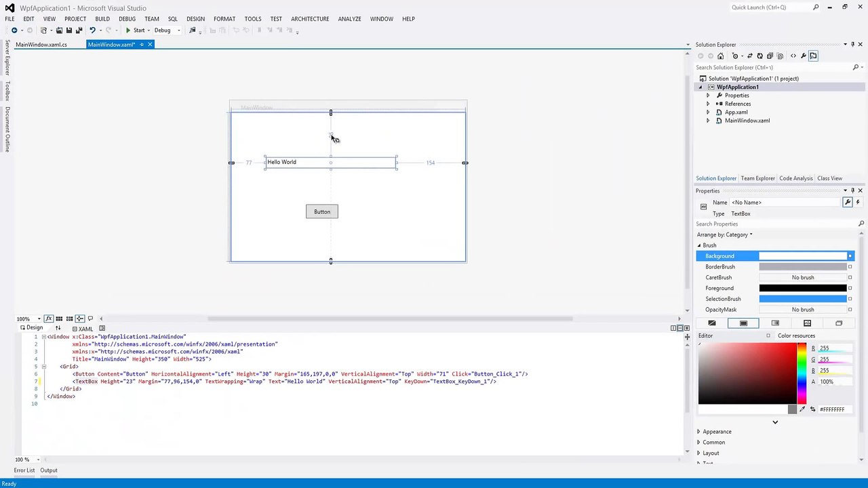Select the BorderBrush color swatch

pos(803,267)
